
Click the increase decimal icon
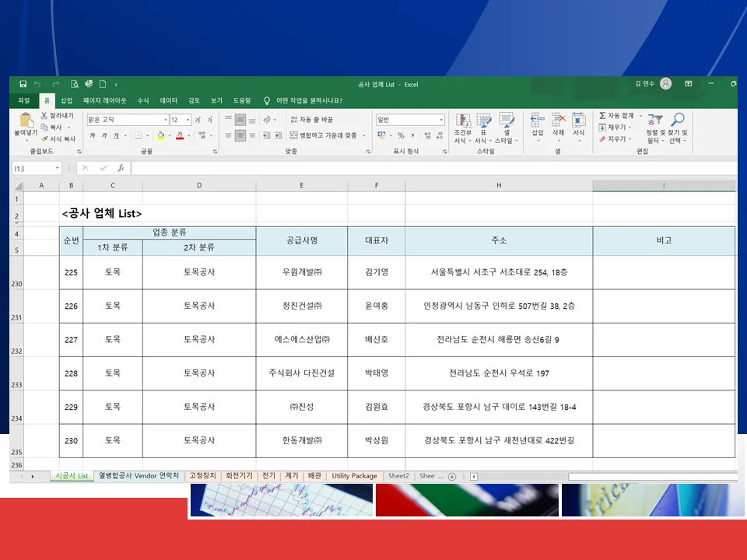tap(427, 135)
